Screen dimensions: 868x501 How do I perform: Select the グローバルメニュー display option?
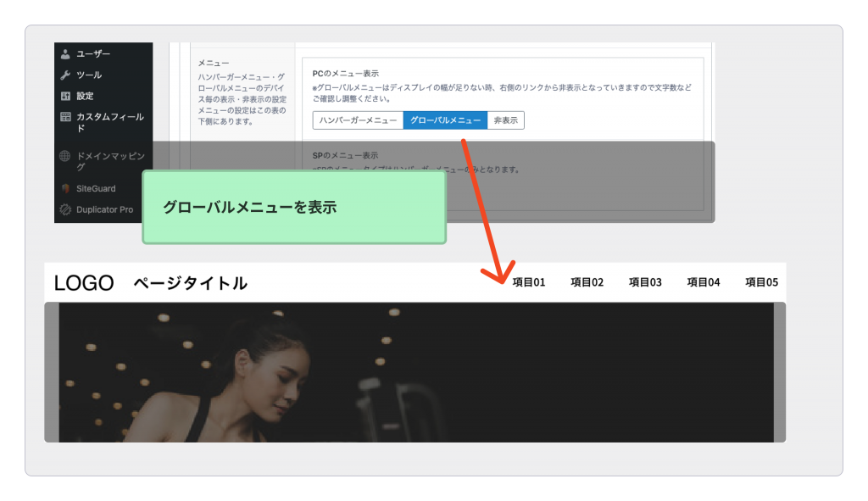point(445,120)
